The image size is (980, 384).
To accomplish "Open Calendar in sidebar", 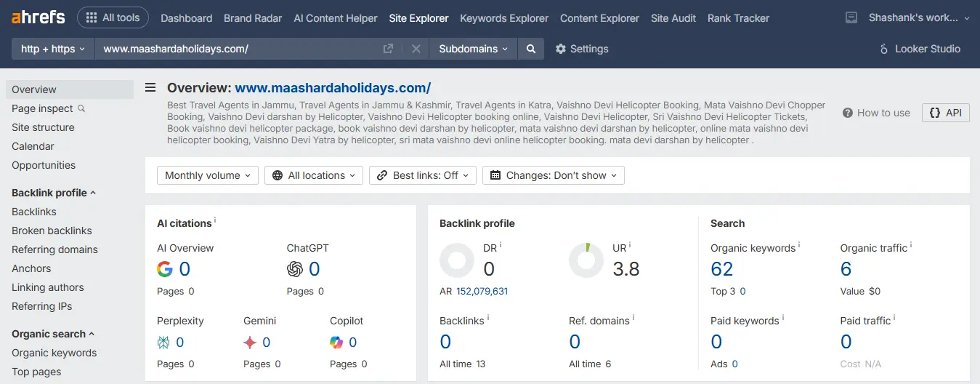I will click(x=33, y=146).
